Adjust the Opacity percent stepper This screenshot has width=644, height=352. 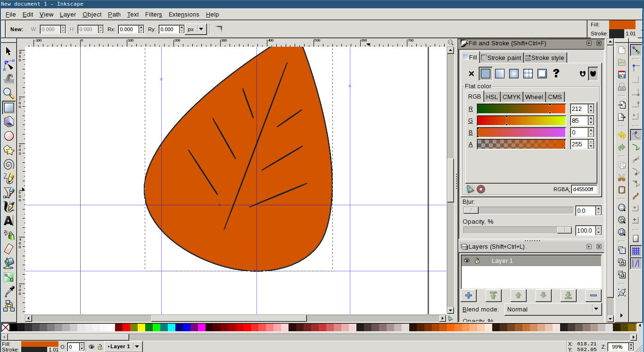598,230
